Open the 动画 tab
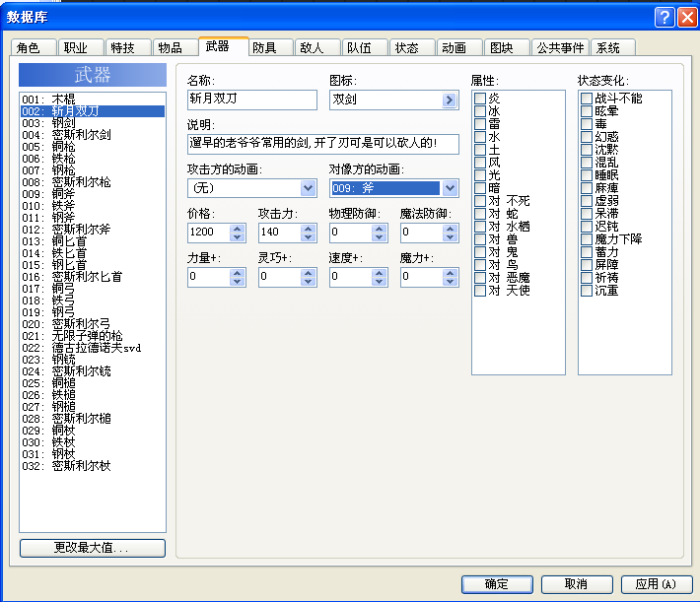Image resolution: width=700 pixels, height=602 pixels. 459,47
